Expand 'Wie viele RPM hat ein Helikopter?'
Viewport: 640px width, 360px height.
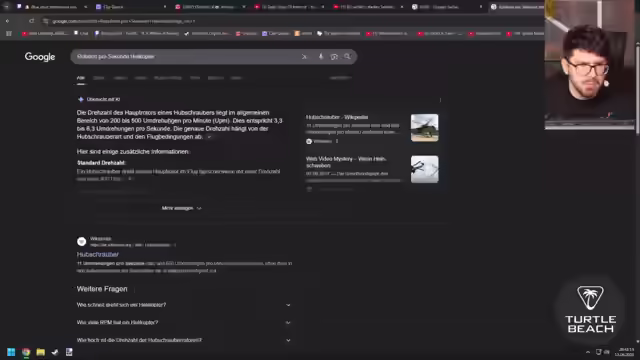(184, 322)
